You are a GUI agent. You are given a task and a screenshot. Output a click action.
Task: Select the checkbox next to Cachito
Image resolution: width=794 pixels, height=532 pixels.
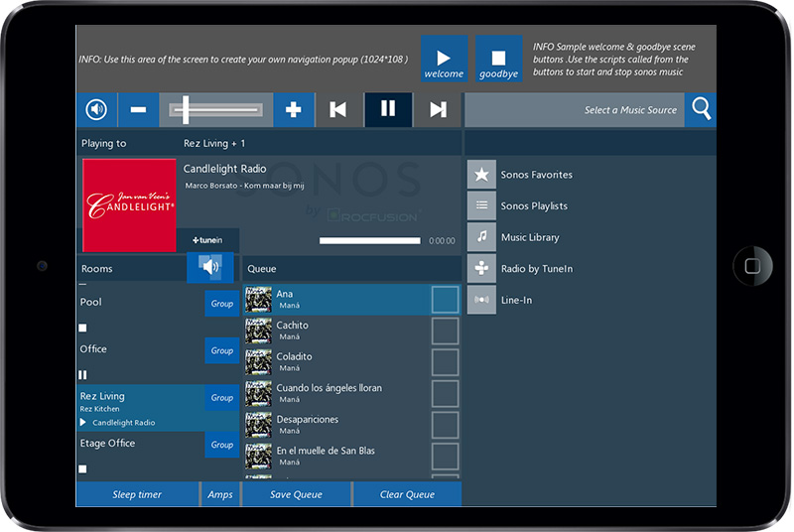coord(446,331)
